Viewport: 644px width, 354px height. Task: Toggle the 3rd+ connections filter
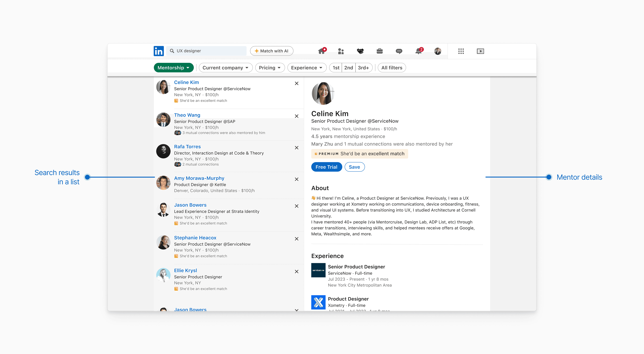coord(363,68)
